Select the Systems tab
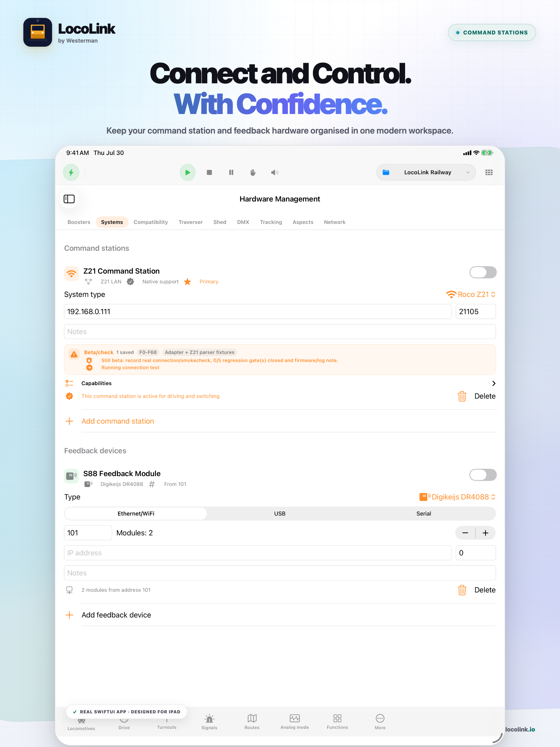The image size is (560, 747). (x=112, y=222)
